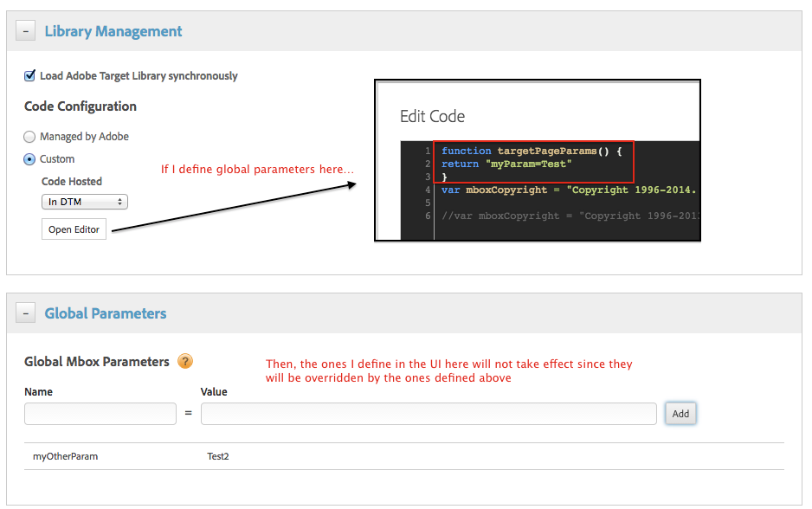Viewport: 812px width, 509px height.
Task: Click inside the Name input field
Action: (100, 414)
